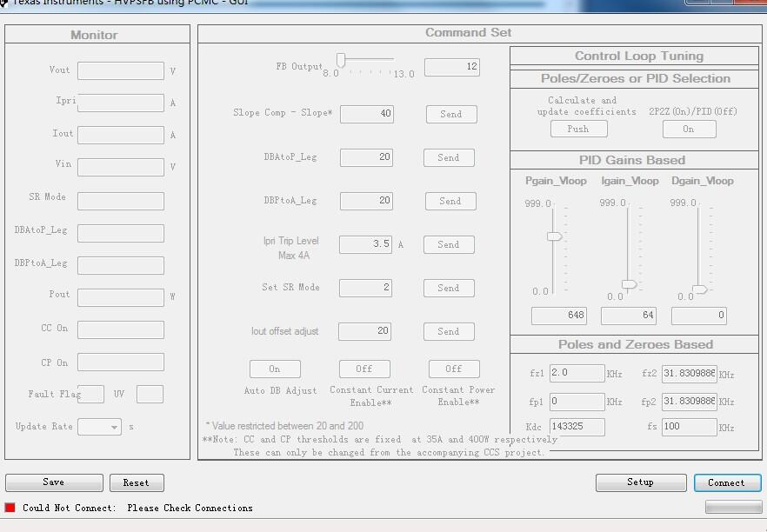Click the FB Output slider handle

pyautogui.click(x=341, y=60)
